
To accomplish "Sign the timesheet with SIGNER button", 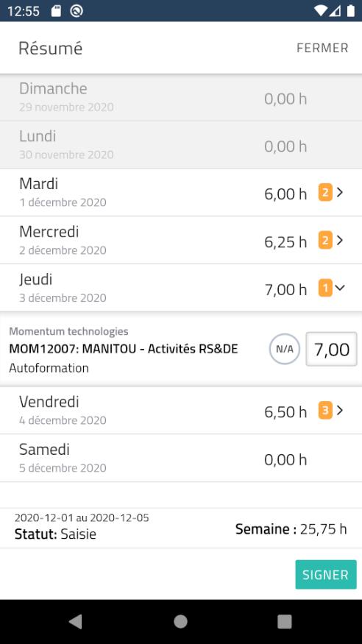I will [x=326, y=575].
